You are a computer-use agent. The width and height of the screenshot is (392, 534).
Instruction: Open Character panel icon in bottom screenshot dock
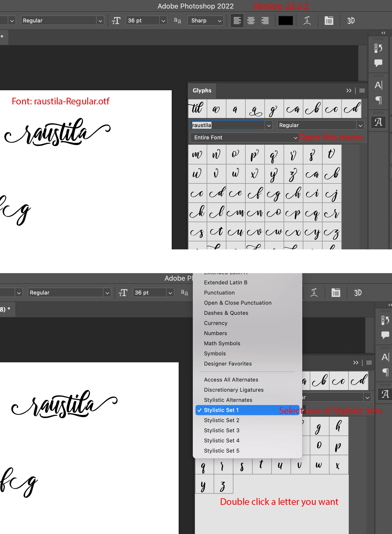click(385, 357)
